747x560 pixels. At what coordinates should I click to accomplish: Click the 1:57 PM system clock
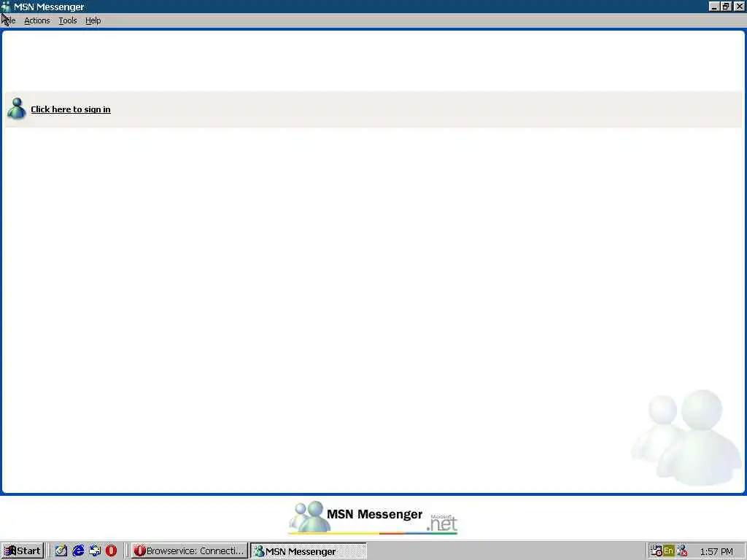[716, 551]
